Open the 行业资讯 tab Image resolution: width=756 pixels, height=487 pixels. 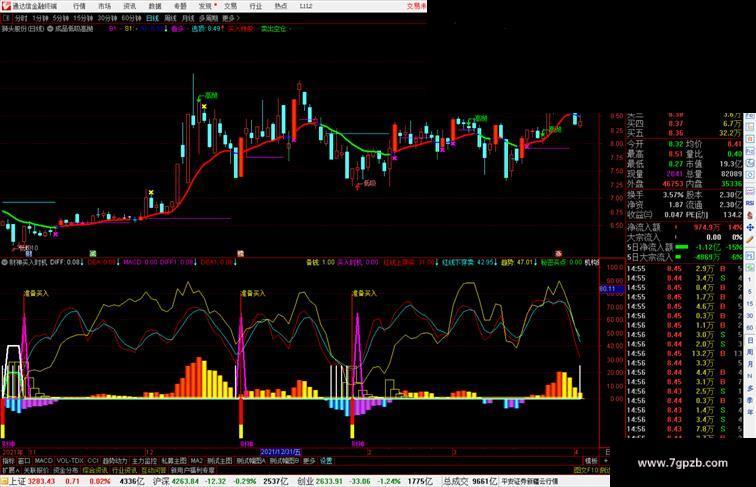tap(124, 470)
